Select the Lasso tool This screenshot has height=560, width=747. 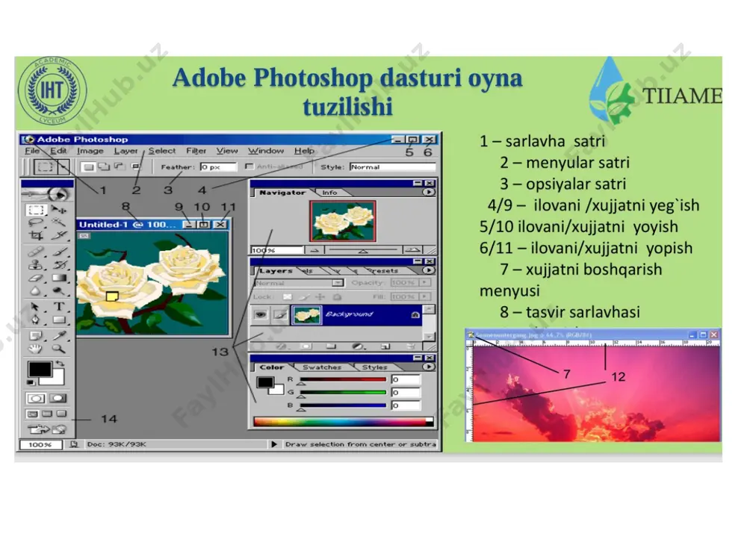pyautogui.click(x=36, y=223)
